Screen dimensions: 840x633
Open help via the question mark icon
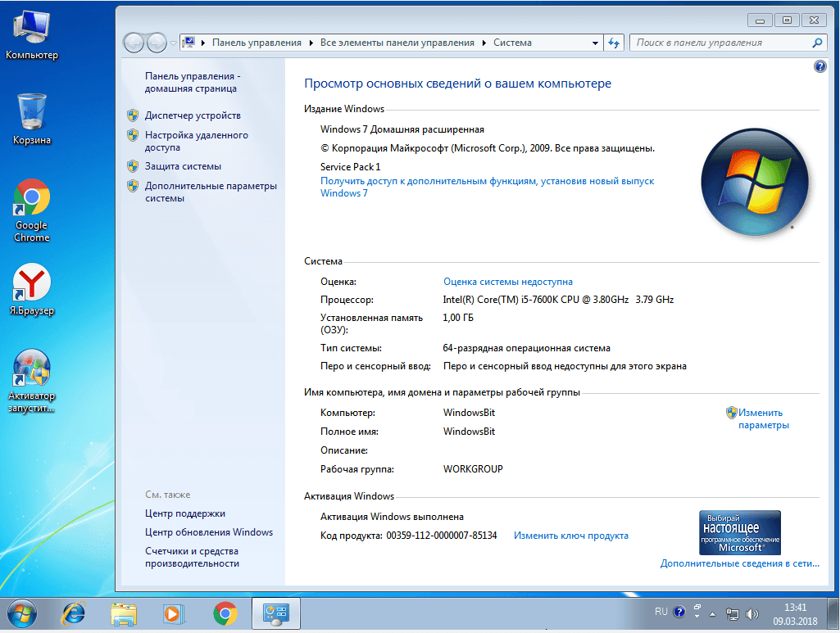[x=820, y=66]
